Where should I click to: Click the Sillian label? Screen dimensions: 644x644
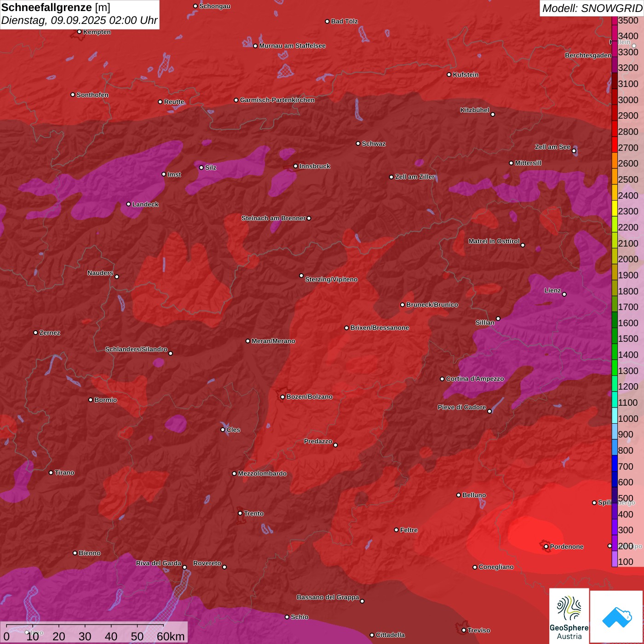pyautogui.click(x=485, y=322)
